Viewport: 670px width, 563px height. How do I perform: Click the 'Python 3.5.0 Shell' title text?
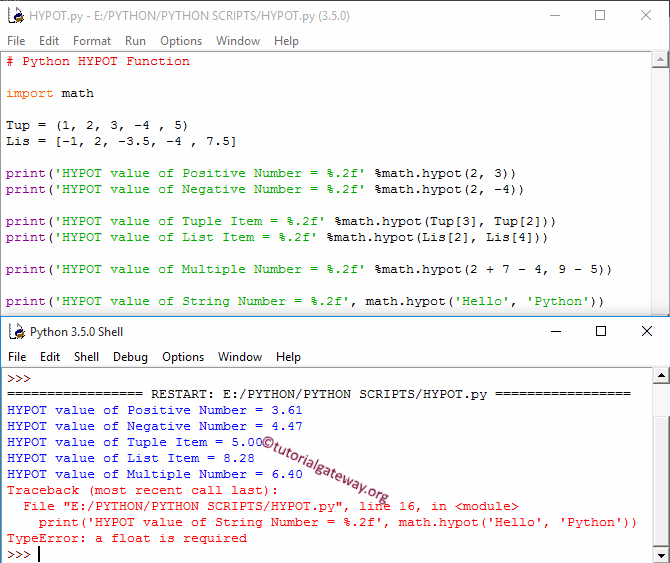point(76,332)
